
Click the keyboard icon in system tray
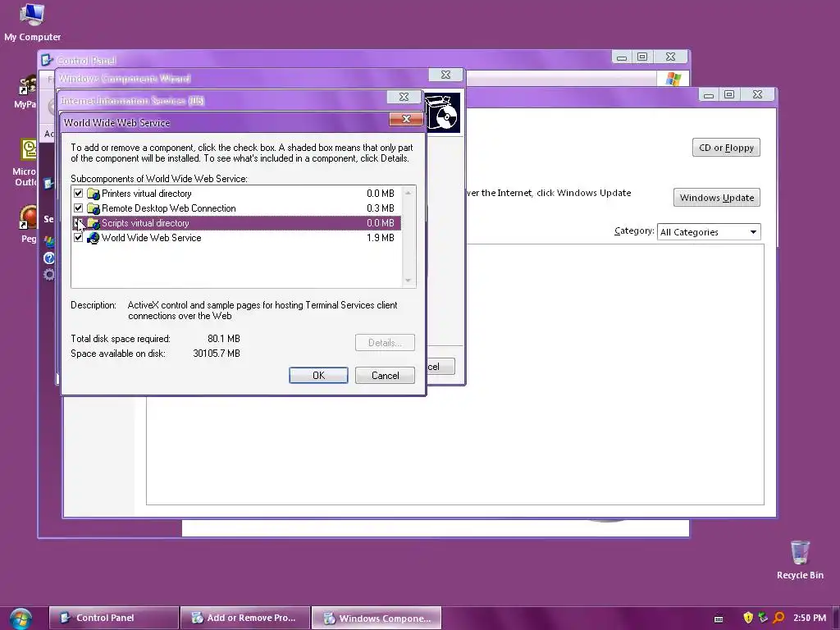pyautogui.click(x=719, y=619)
